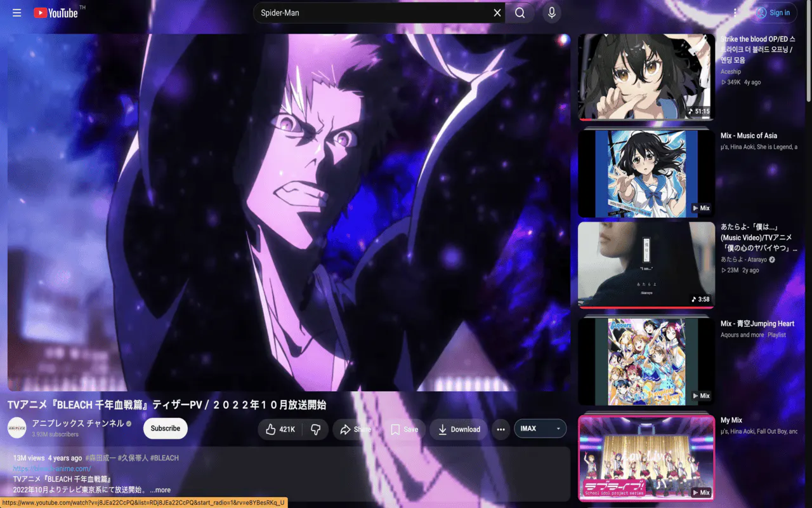Screen dimensions: 812x508
Task: Open the #BLEACH hashtag
Action: [165, 458]
